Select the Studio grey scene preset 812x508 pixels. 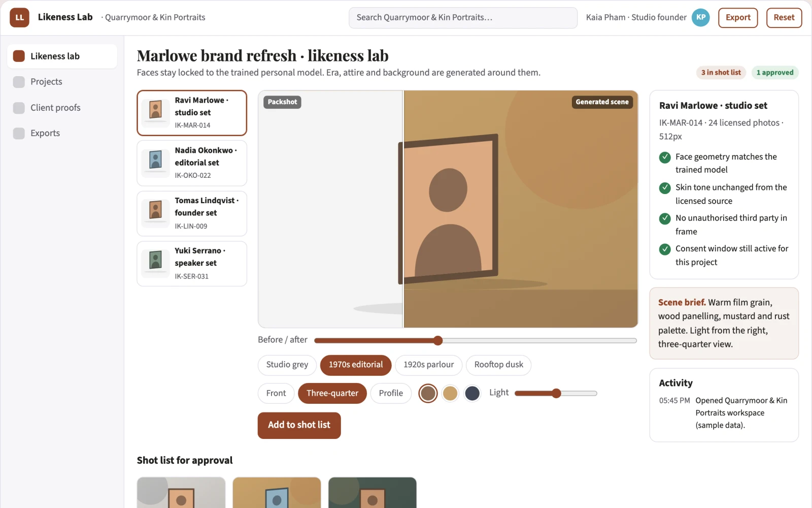[x=287, y=365]
